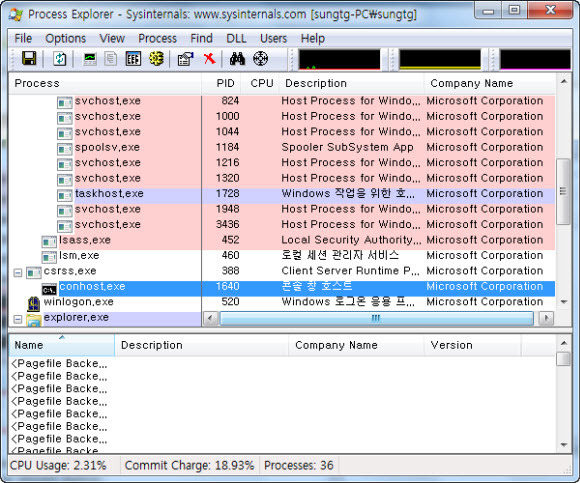The width and height of the screenshot is (580, 483).
Task: Click the yellow gear DLL/handles view icon
Action: click(x=156, y=58)
